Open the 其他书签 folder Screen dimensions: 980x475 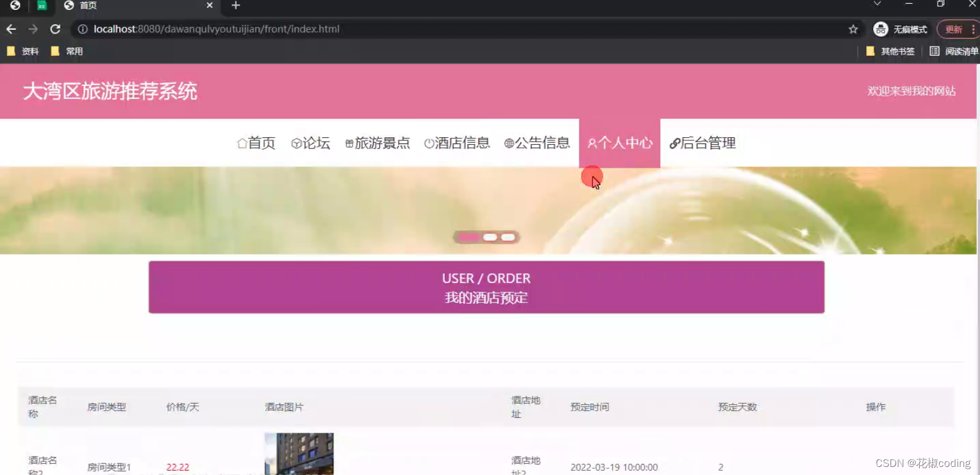tap(891, 52)
